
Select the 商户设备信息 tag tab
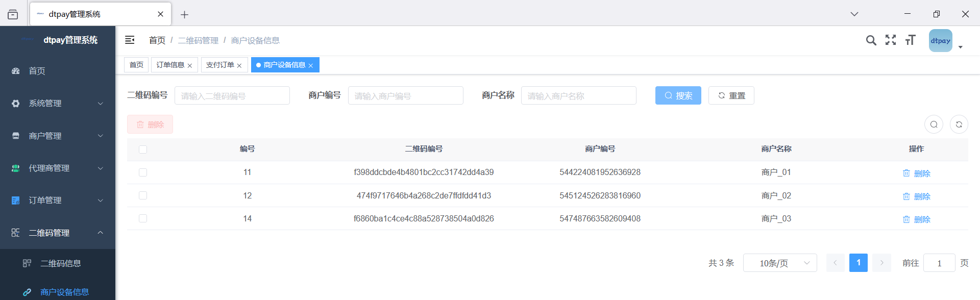click(284, 65)
